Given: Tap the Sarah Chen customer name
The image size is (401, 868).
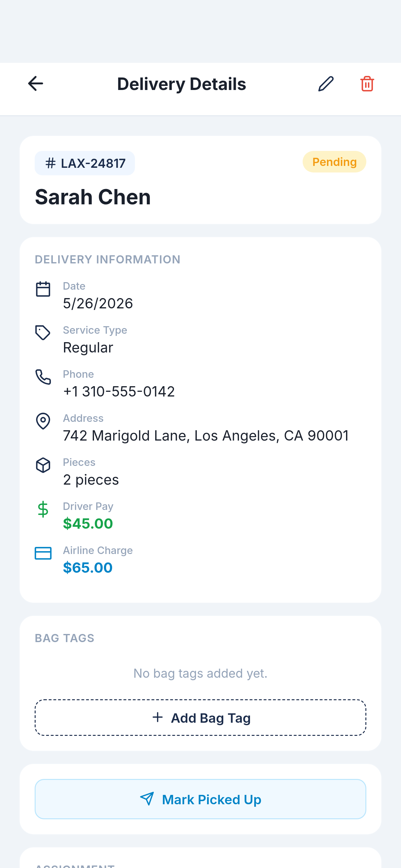Looking at the screenshot, I should (x=93, y=197).
